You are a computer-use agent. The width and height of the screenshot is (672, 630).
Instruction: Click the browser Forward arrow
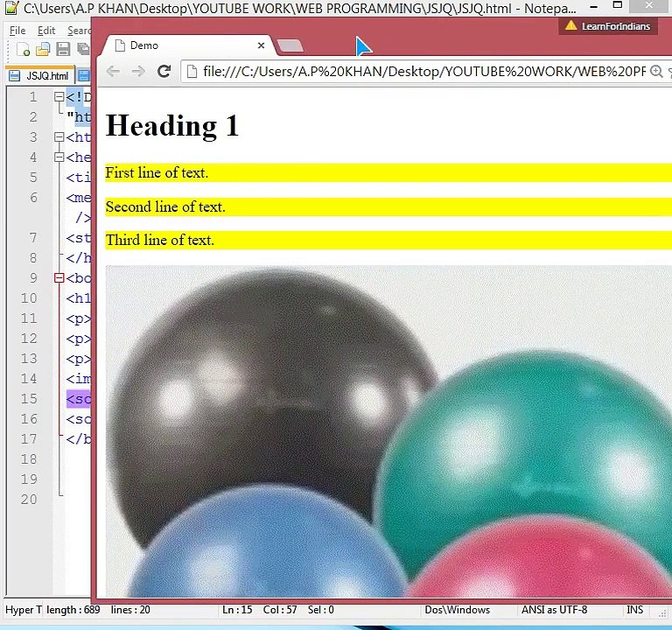click(138, 71)
